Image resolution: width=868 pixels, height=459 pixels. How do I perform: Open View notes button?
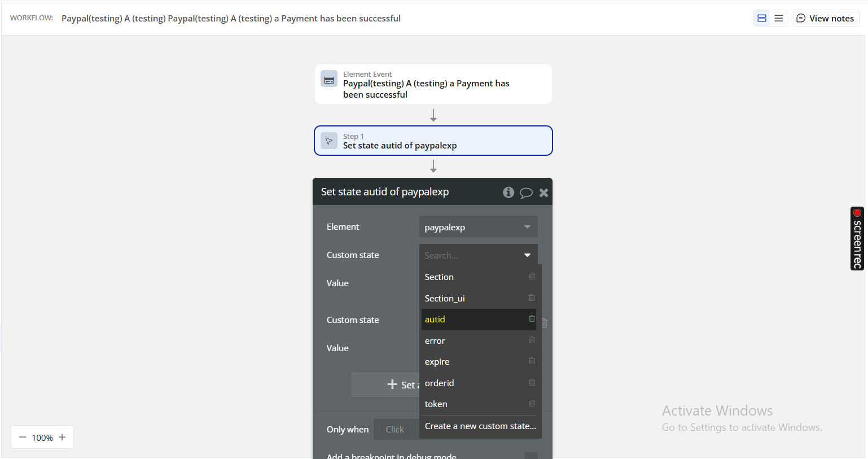point(825,18)
